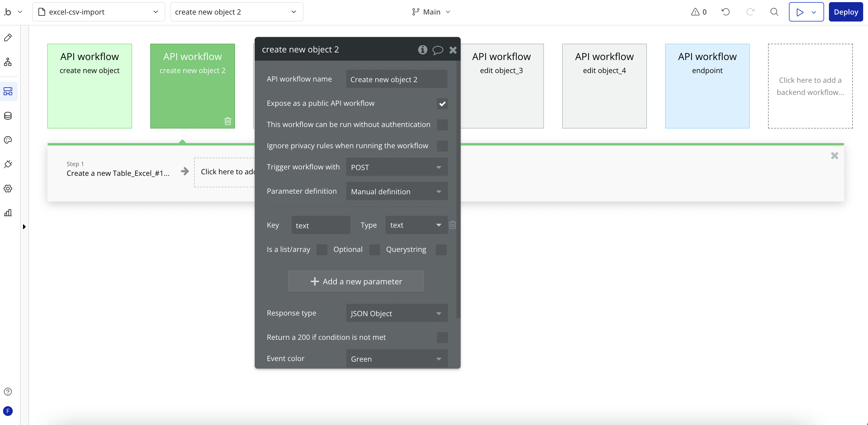Click Add a new parameter button

[x=356, y=281]
